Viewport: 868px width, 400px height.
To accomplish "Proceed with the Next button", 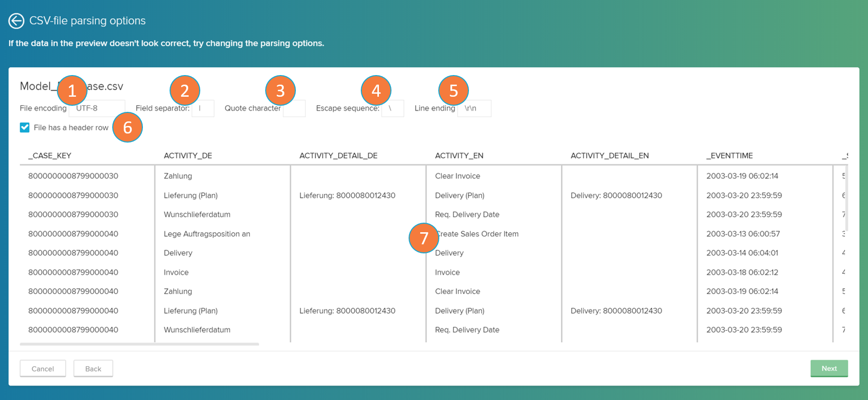I will point(829,368).
